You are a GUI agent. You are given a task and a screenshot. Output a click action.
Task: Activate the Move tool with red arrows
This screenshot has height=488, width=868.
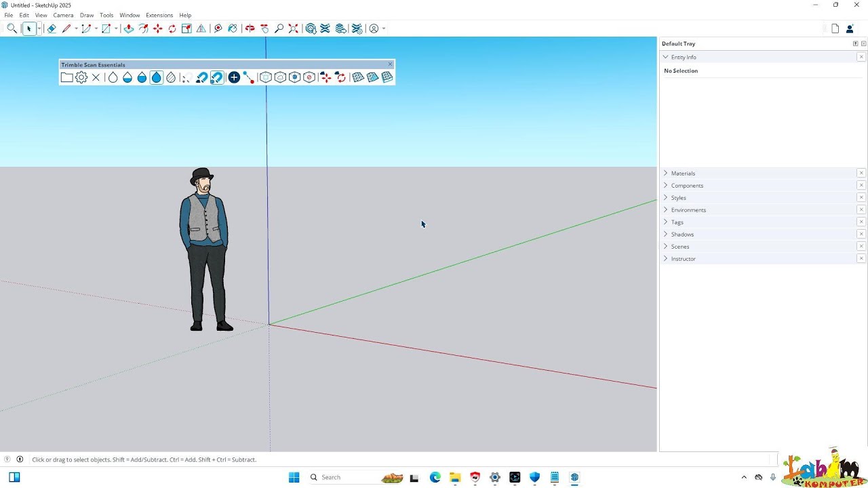[158, 28]
